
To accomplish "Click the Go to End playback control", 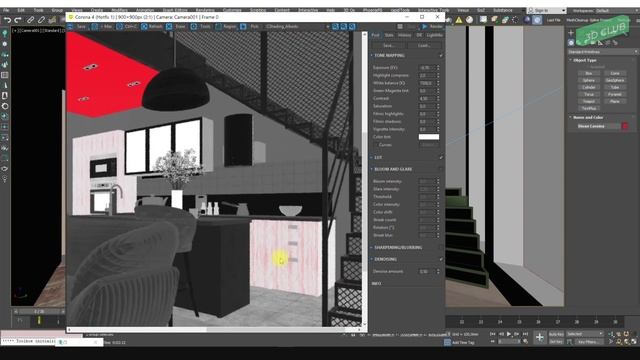I will click(x=525, y=334).
